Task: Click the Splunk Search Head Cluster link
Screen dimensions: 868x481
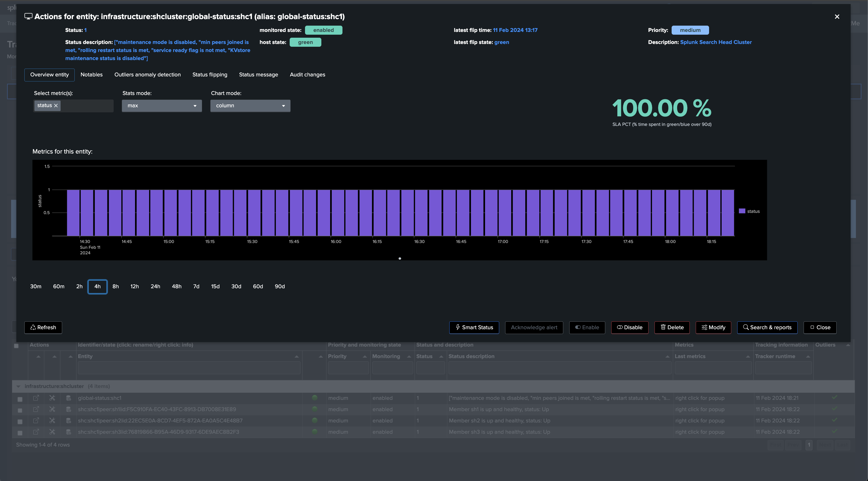Action: [x=716, y=42]
